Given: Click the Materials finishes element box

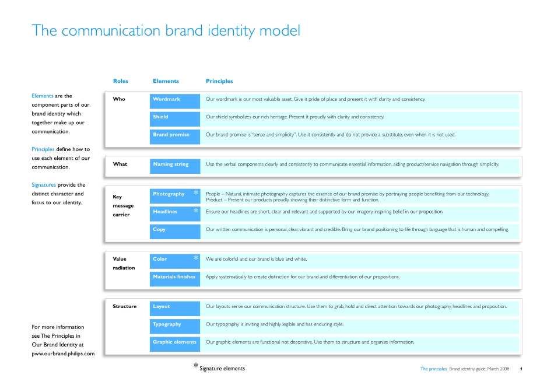Looking at the screenshot, I should (x=174, y=277).
